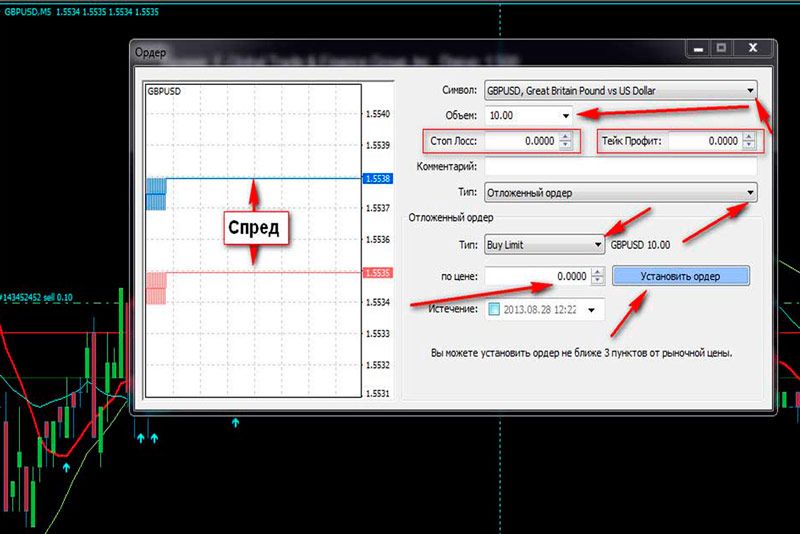Open the Истечение date dropdown arrow
Viewport: 800px width, 534px height.
click(591, 310)
